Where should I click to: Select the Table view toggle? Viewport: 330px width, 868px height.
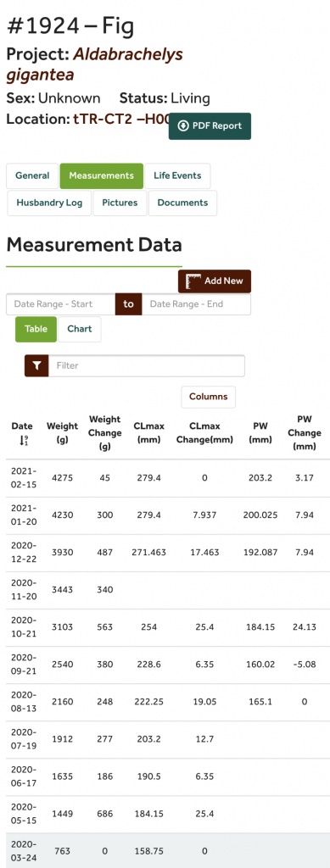[x=36, y=329]
